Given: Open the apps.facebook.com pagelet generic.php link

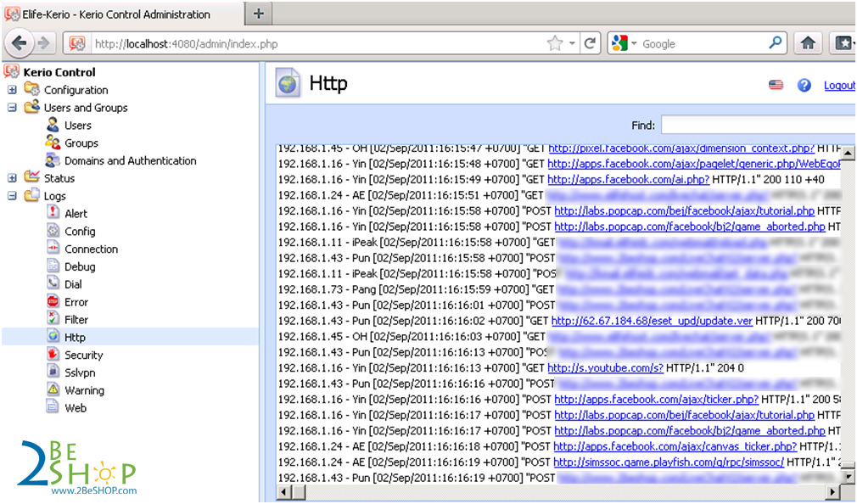Looking at the screenshot, I should point(694,164).
